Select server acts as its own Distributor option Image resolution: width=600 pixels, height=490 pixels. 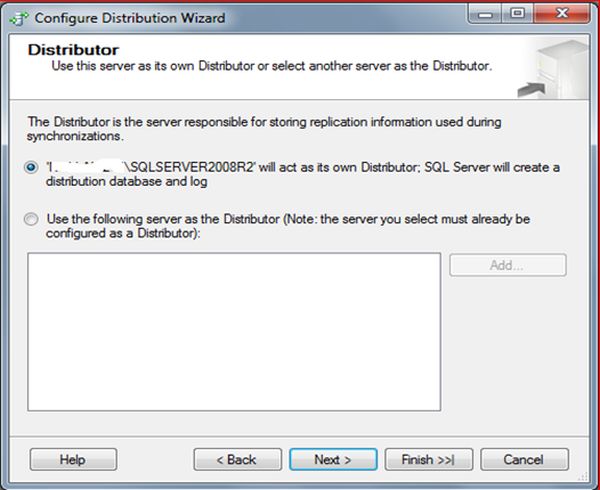[31, 168]
